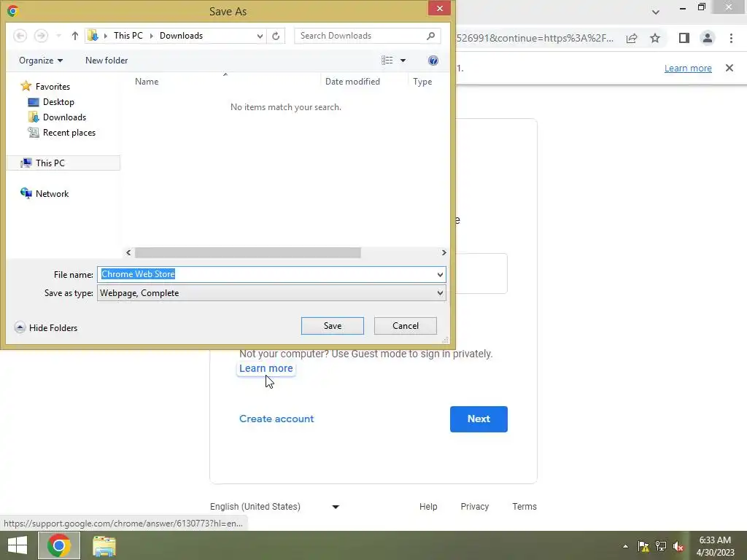
Task: Open Chrome profile avatar icon
Action: point(708,38)
